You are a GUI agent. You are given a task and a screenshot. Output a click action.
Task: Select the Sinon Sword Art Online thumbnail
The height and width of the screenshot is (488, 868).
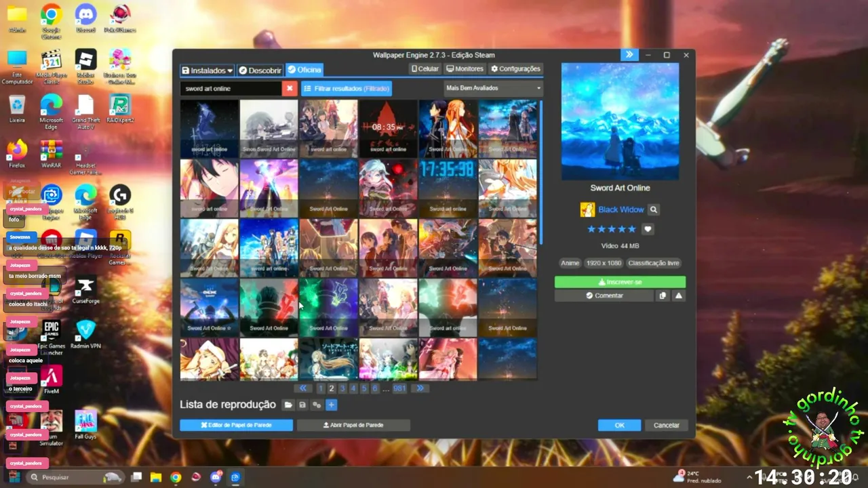[x=269, y=128]
